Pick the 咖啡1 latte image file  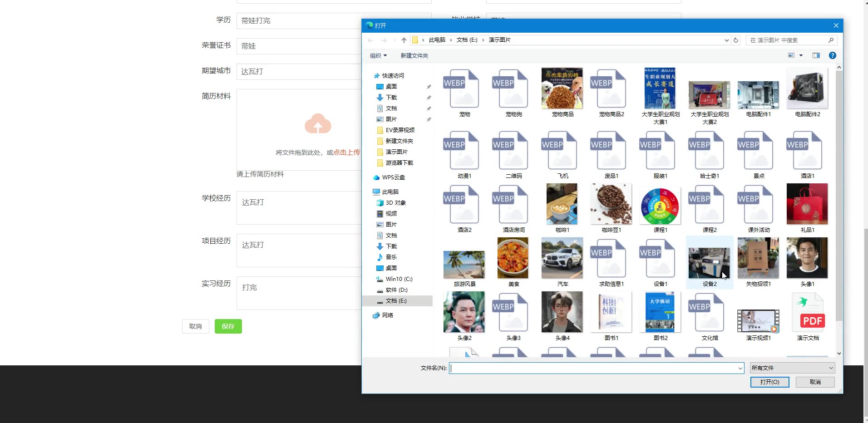(562, 204)
